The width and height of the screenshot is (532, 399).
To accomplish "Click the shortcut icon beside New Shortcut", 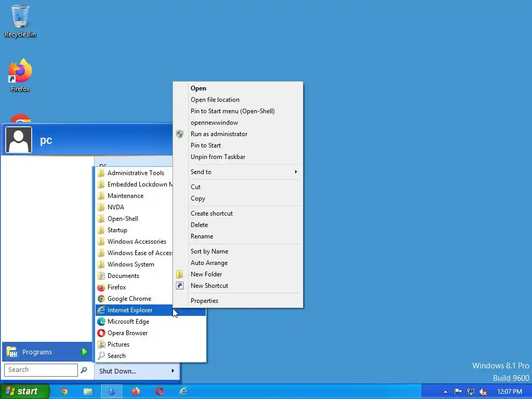I will [x=180, y=286].
